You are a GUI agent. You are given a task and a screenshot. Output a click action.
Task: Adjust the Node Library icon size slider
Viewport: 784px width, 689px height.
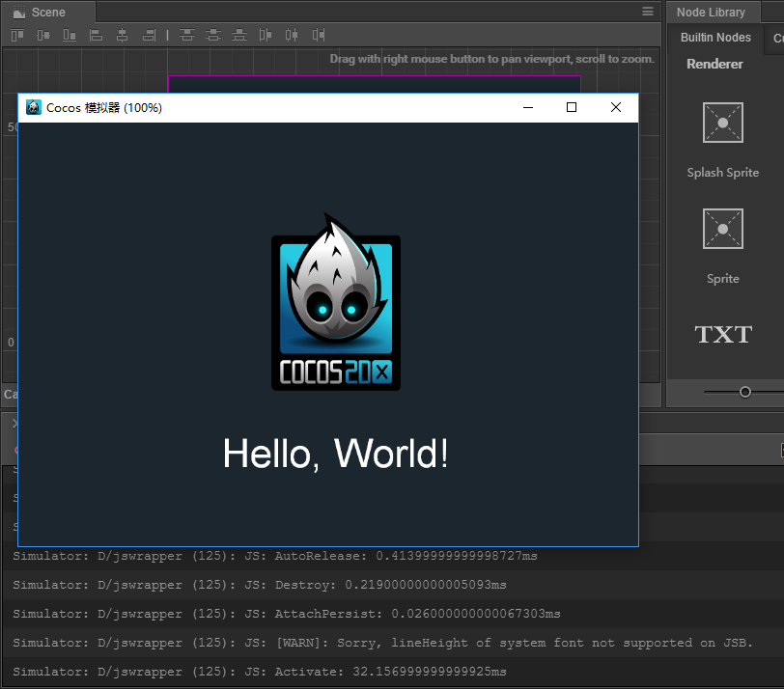coord(745,392)
